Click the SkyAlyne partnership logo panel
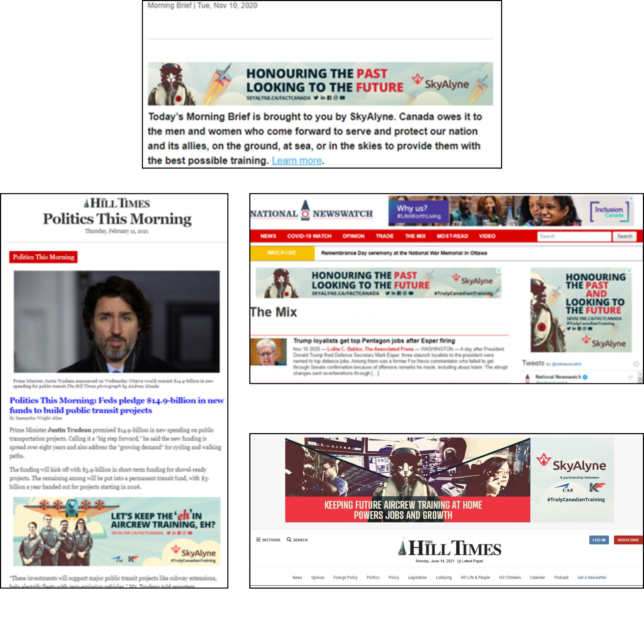This screenshot has width=644, height=644. tap(572, 480)
